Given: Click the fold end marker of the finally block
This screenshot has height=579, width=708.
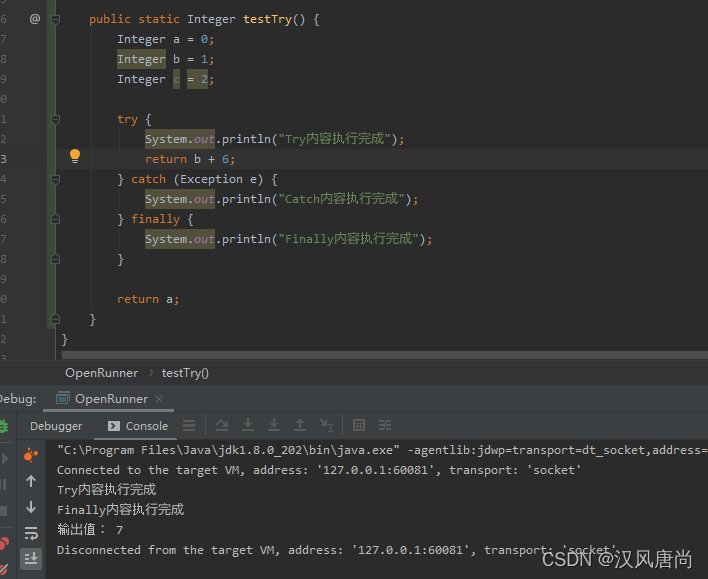Looking at the screenshot, I should tap(56, 259).
